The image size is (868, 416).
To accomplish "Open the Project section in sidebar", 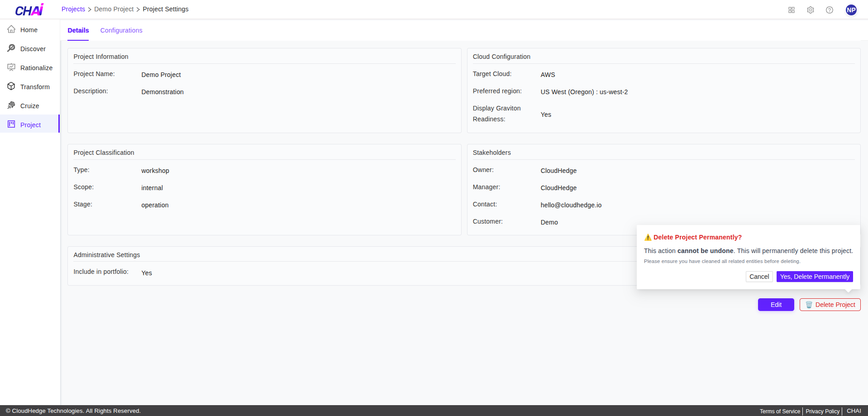I will pos(31,124).
